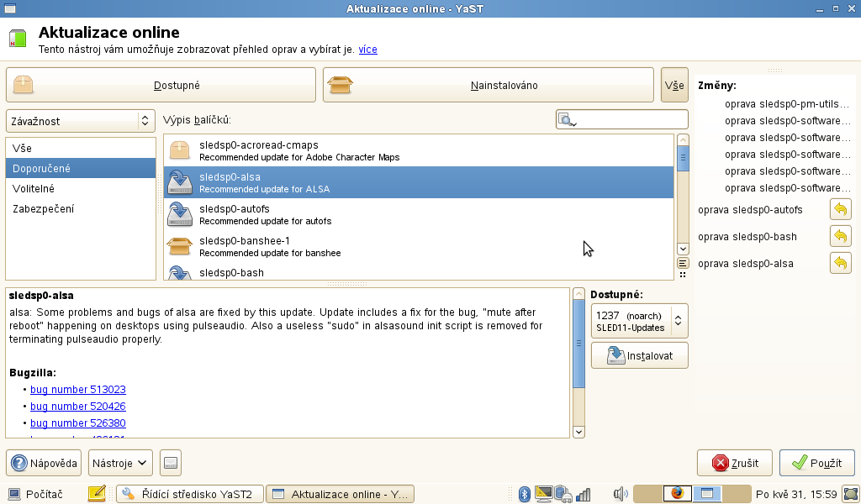Follow the více link in the header
The image size is (861, 504).
pyautogui.click(x=368, y=50)
